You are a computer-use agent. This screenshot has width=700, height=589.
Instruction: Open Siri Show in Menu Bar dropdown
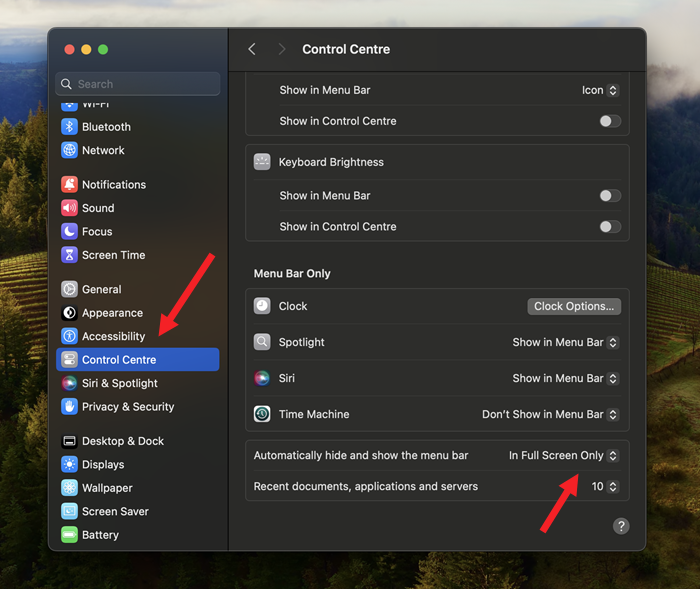[x=565, y=378]
